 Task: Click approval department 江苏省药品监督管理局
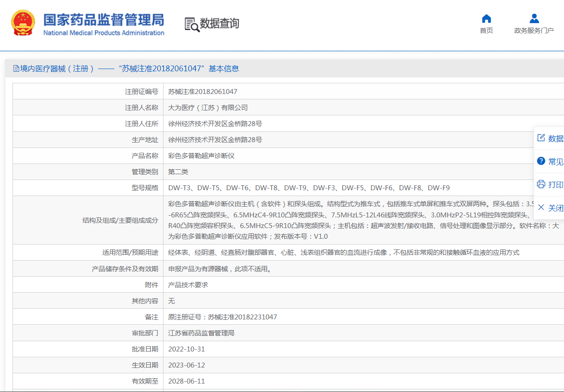tap(201, 333)
